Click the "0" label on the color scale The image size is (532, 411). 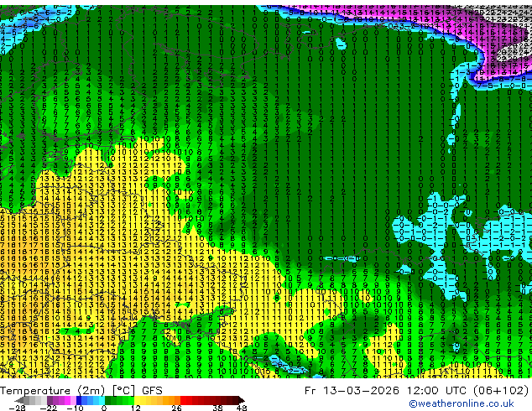(104, 408)
